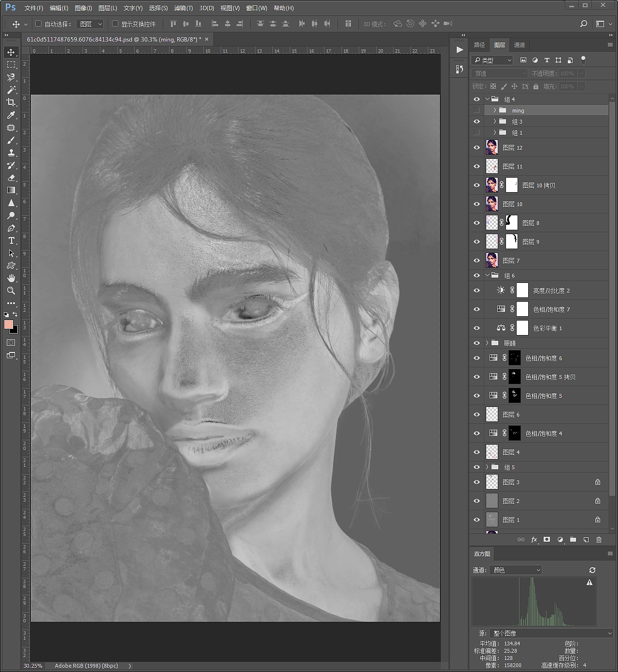Viewport: 618px width, 672px height.
Task: Click the Delete layer trash icon
Action: pos(599,540)
